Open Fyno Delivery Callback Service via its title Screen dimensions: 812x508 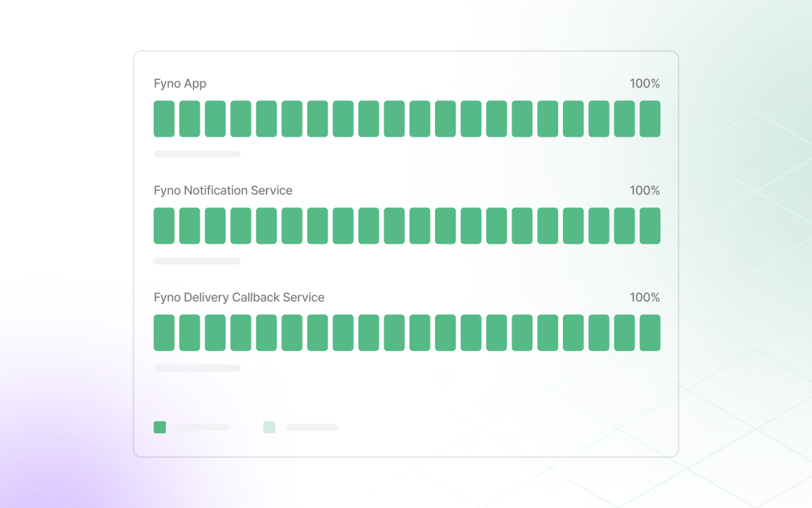pos(239,297)
